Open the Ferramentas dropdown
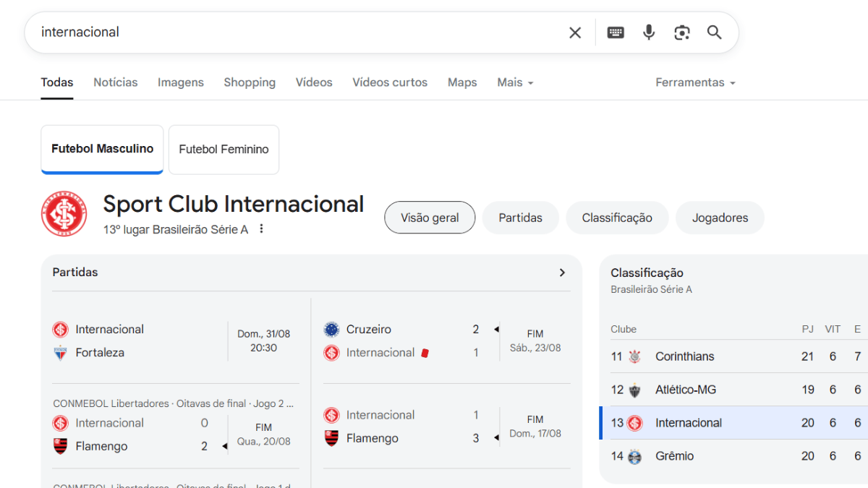 (x=695, y=82)
